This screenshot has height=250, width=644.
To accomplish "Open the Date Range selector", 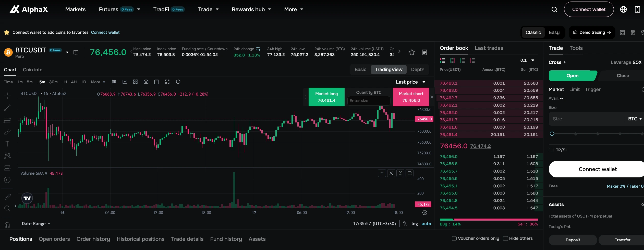I will [36, 224].
